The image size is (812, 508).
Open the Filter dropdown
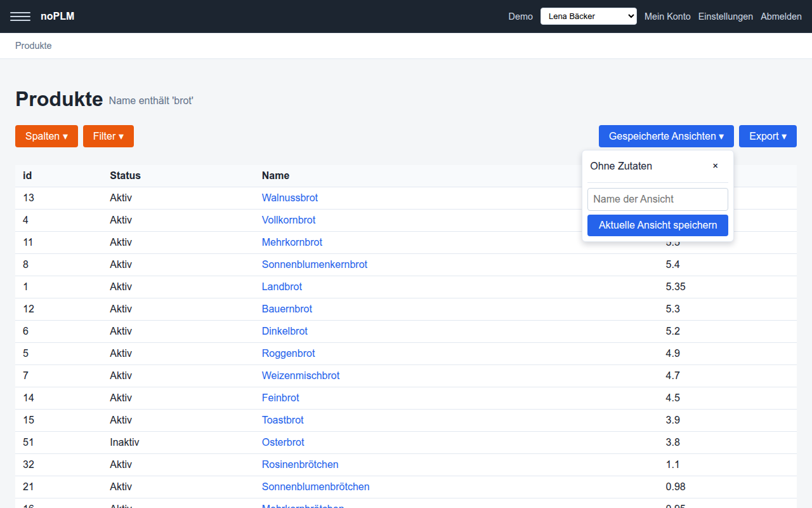click(108, 136)
